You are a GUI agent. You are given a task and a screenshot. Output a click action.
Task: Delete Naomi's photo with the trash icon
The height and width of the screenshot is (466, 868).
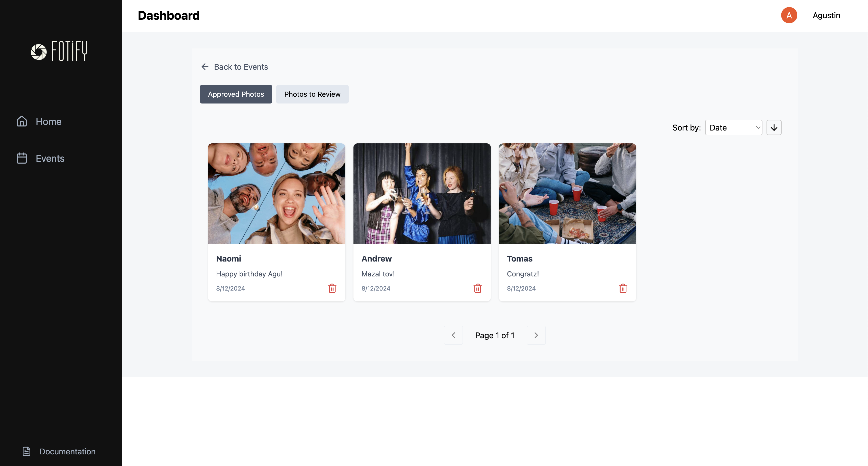332,288
